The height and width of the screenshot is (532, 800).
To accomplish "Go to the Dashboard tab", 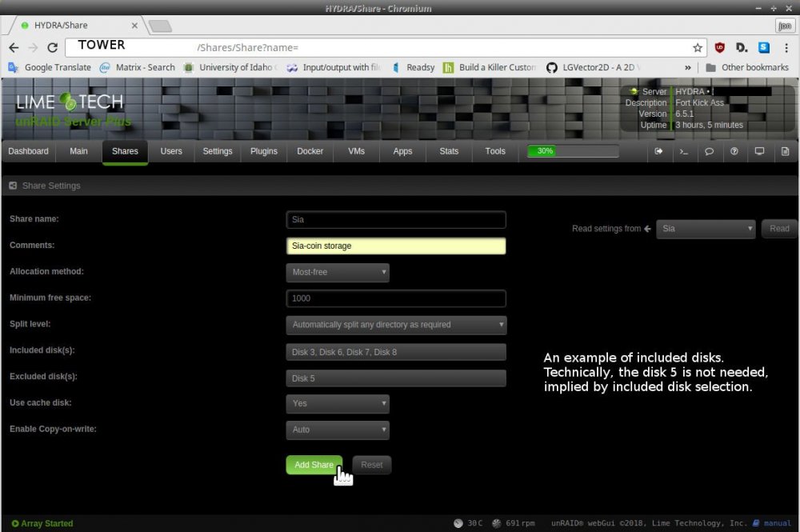I will tap(29, 151).
